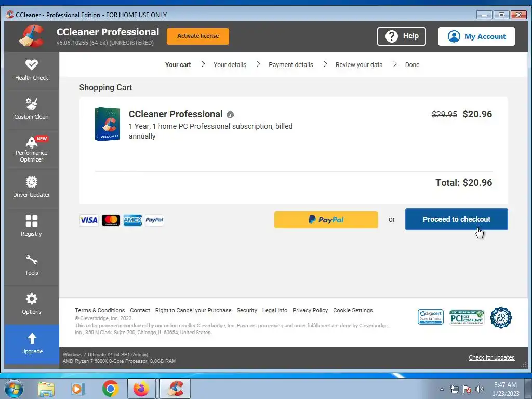This screenshot has width=532, height=399.
Task: Click the Action Center flag tray icon
Action: 467,389
